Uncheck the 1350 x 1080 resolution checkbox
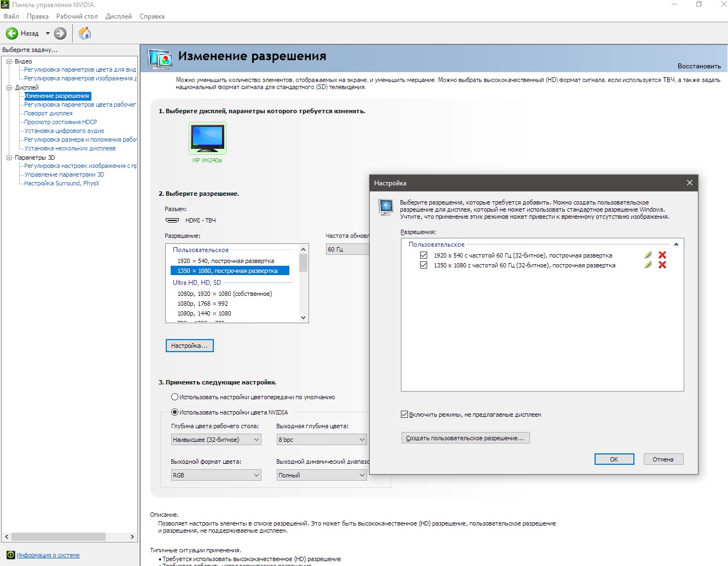 pyautogui.click(x=423, y=265)
